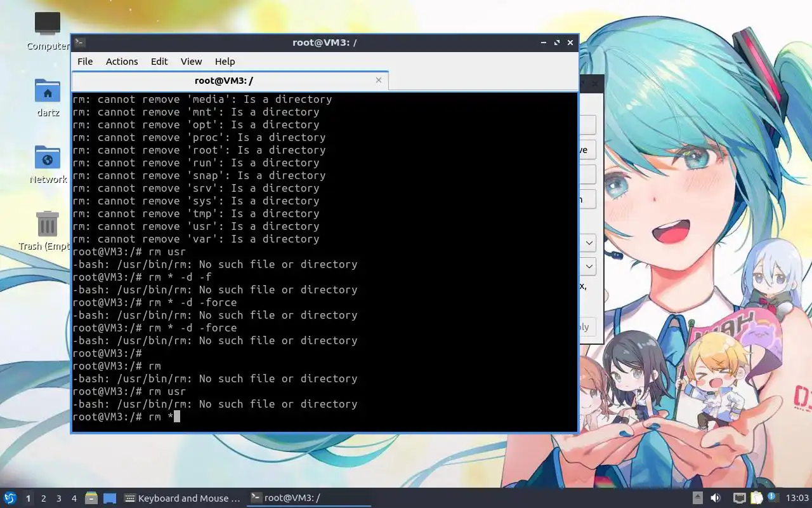Click line "cannot remove 'snap'"
The height and width of the screenshot is (508, 812).
(199, 175)
